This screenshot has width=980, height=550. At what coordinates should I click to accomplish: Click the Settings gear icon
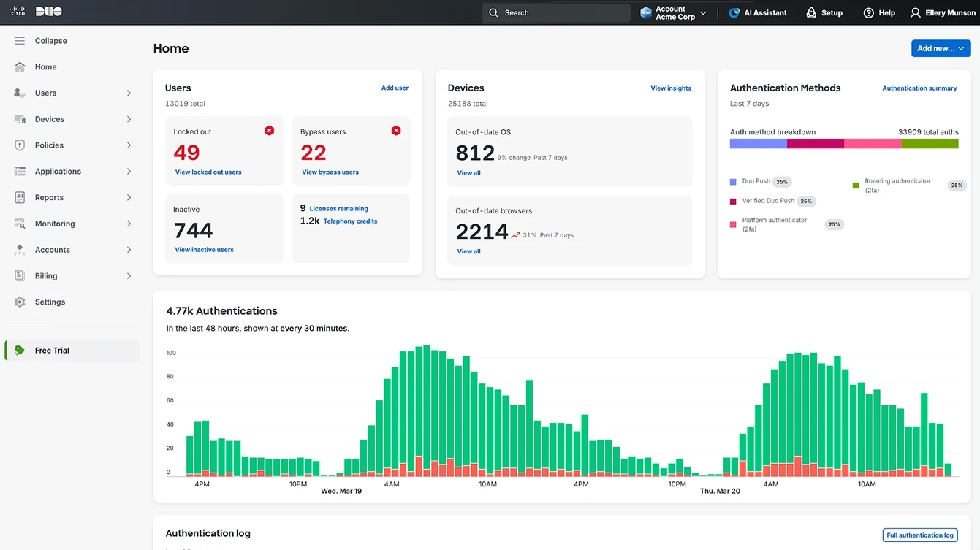[20, 302]
